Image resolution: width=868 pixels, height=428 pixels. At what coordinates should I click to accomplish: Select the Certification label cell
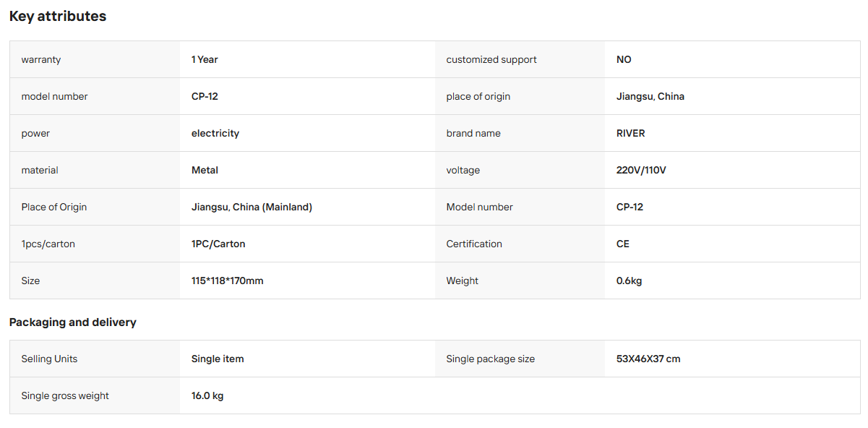point(520,244)
